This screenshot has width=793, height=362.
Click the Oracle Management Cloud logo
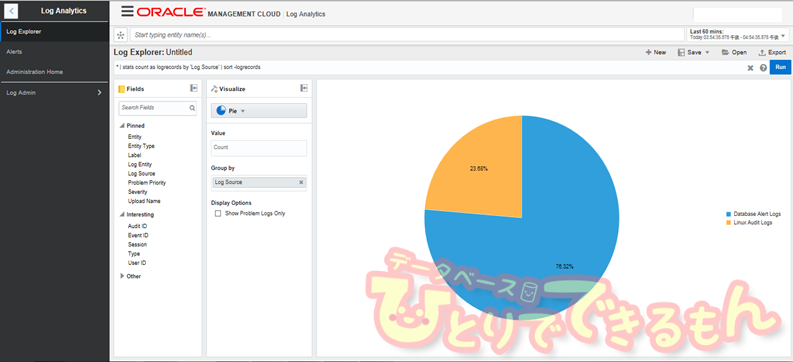click(x=208, y=13)
